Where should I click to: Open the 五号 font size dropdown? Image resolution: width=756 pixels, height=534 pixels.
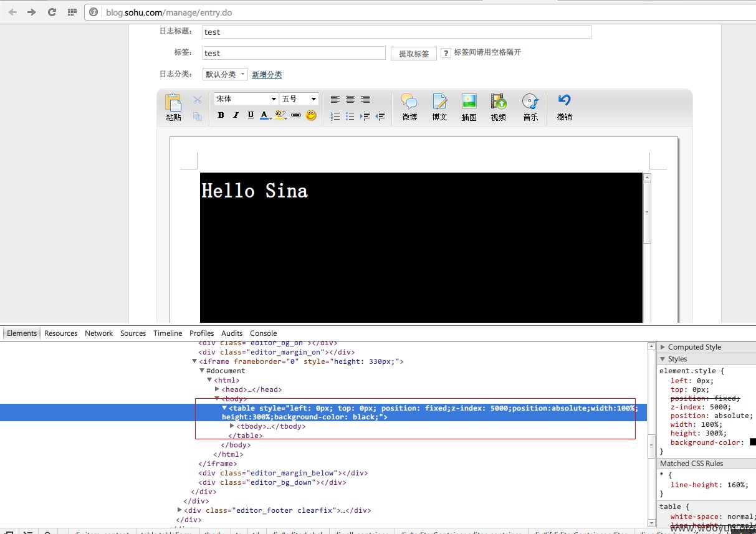(x=299, y=99)
